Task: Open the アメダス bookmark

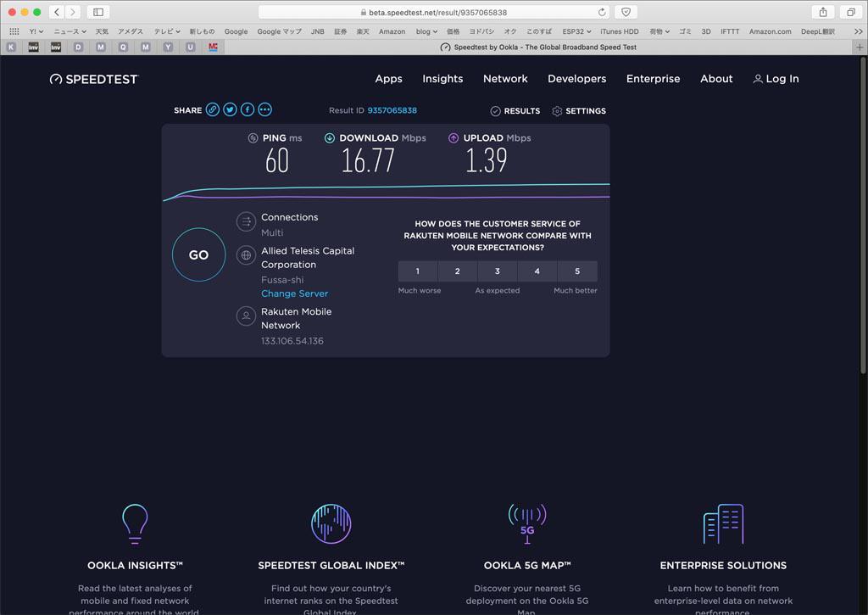Action: coord(130,31)
